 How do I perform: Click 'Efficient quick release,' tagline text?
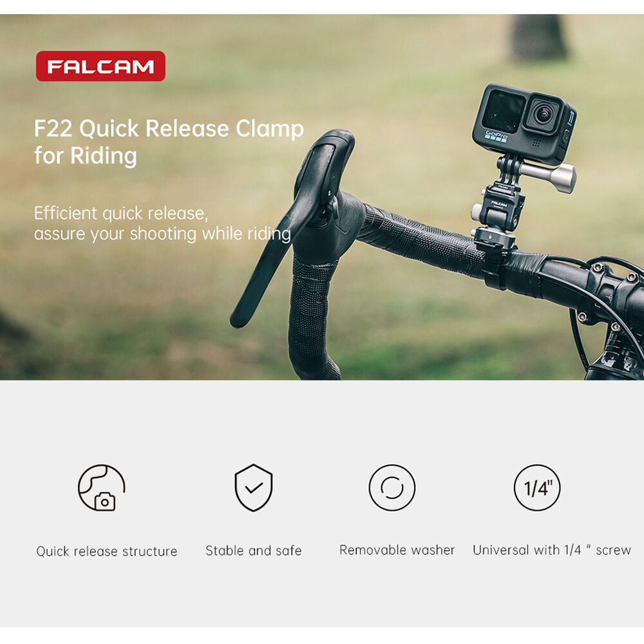[121, 213]
